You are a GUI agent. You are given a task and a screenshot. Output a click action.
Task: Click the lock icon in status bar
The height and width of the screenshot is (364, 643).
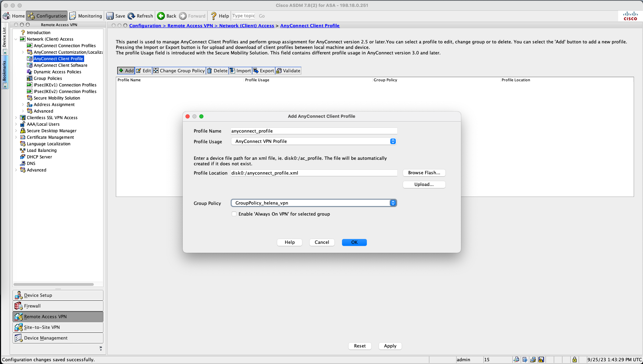[x=574, y=360]
